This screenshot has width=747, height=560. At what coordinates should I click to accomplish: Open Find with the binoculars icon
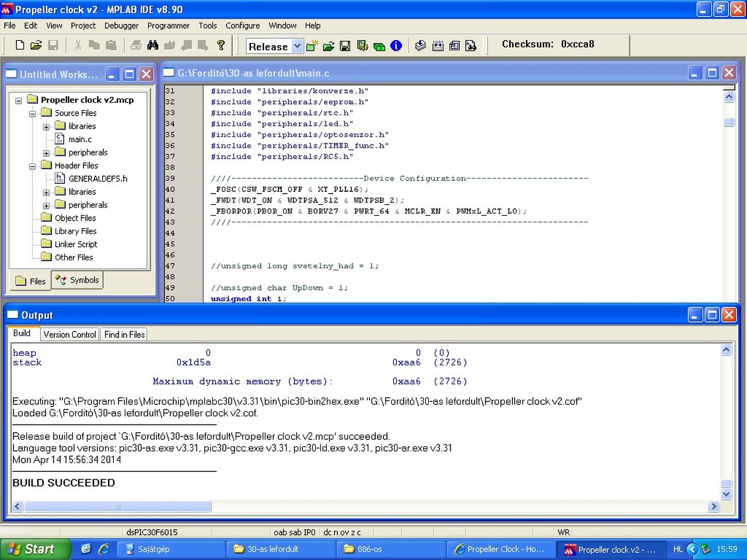coord(153,45)
